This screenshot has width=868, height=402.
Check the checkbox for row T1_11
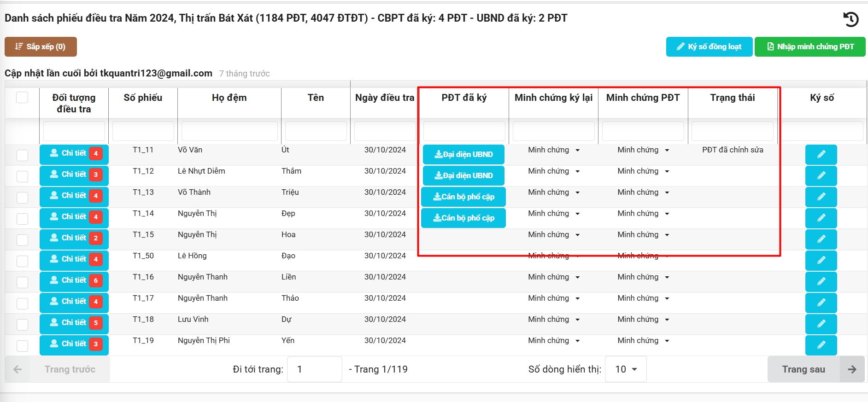[22, 155]
